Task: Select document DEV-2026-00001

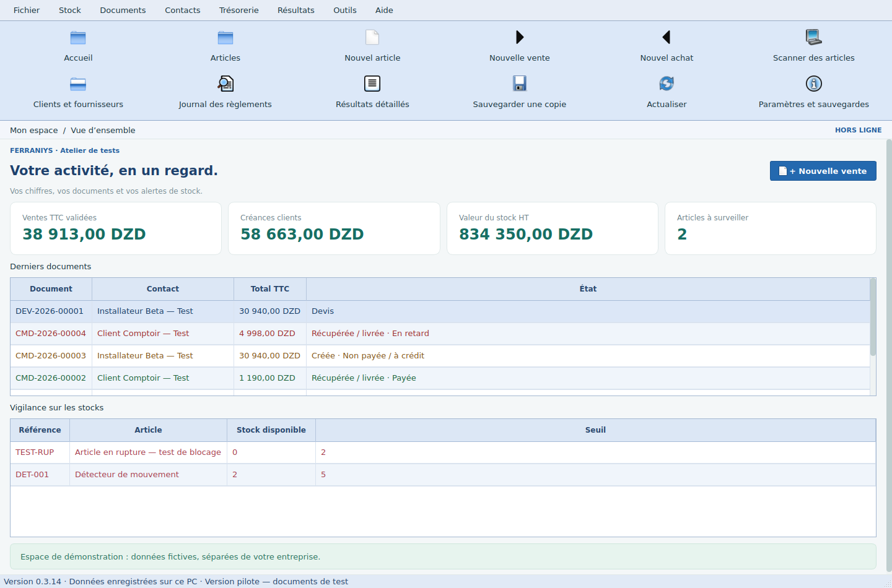Action: tap(50, 311)
